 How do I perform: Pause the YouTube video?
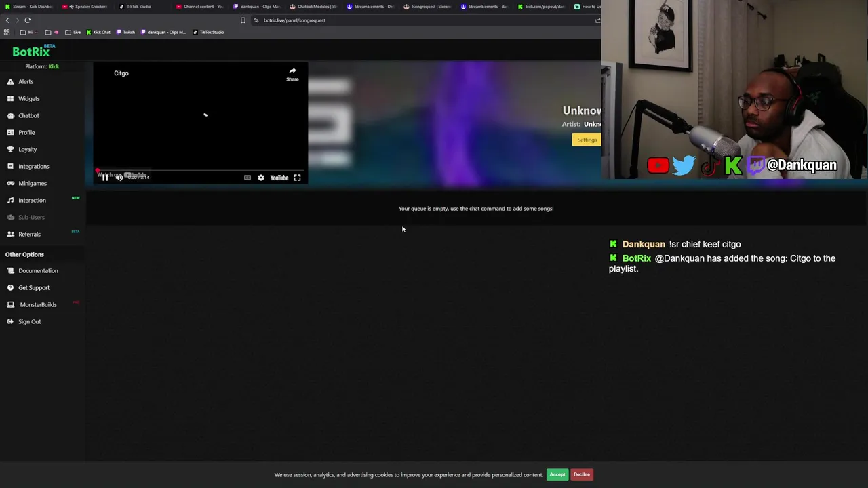(105, 178)
